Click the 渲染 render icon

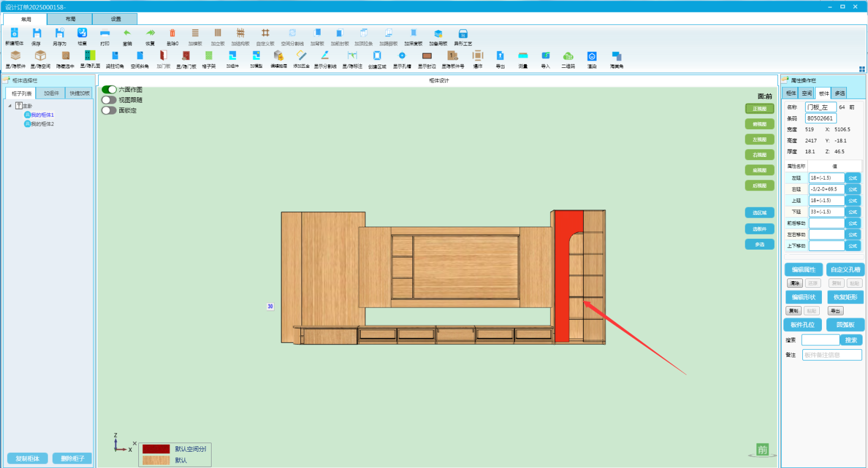point(592,56)
